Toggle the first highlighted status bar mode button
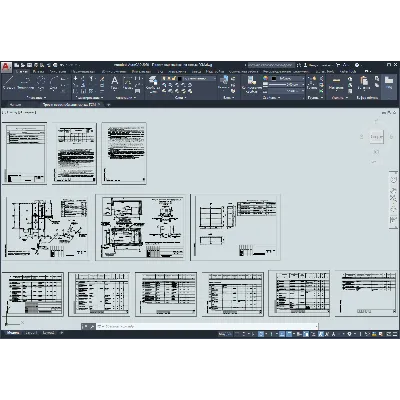The height and width of the screenshot is (400, 400). pyautogui.click(x=261, y=334)
